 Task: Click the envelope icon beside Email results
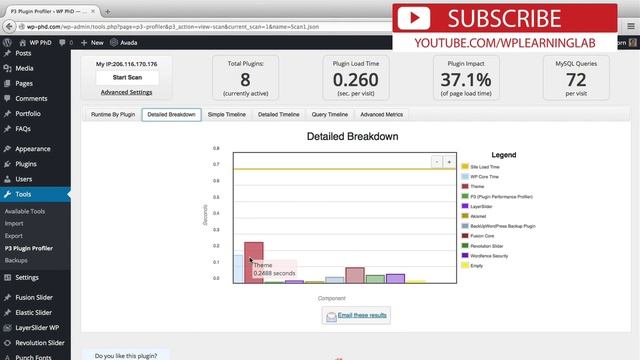click(x=331, y=316)
